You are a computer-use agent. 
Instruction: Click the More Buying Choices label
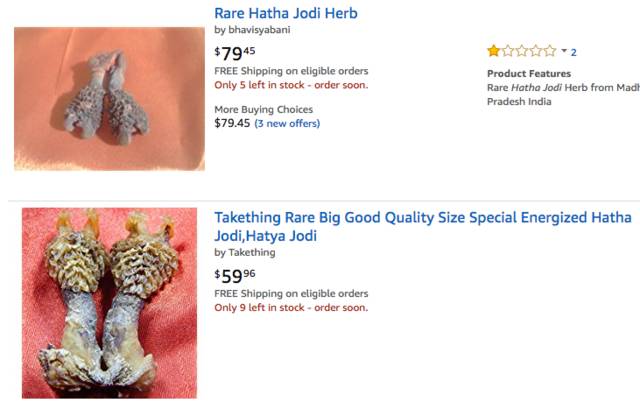(x=263, y=110)
